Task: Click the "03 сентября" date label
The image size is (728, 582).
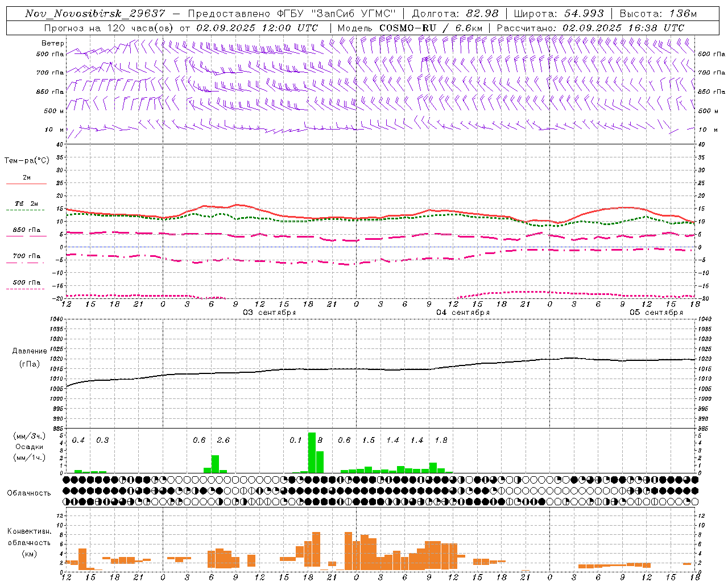Action: [270, 313]
